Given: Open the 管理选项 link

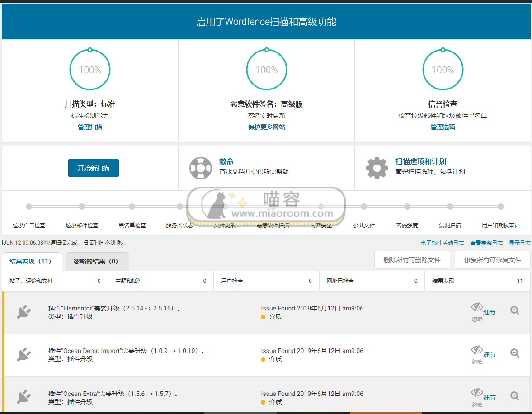Looking at the screenshot, I should [x=443, y=127].
